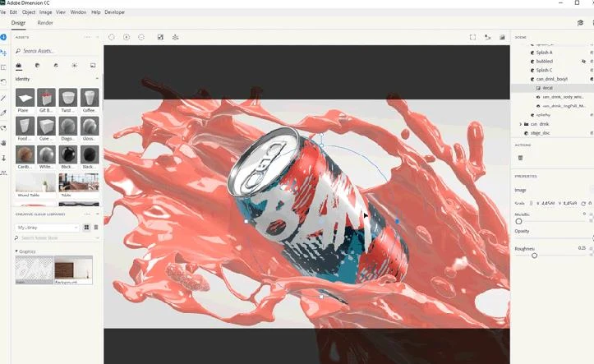Click the blue add-content plus icon
This screenshot has width=594, height=364.
[x=3, y=37]
